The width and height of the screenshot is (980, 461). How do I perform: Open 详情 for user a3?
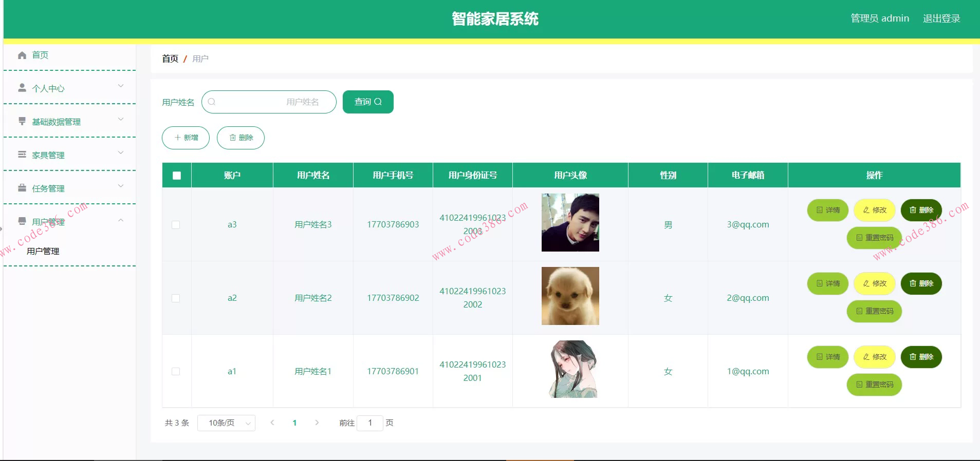pyautogui.click(x=828, y=210)
